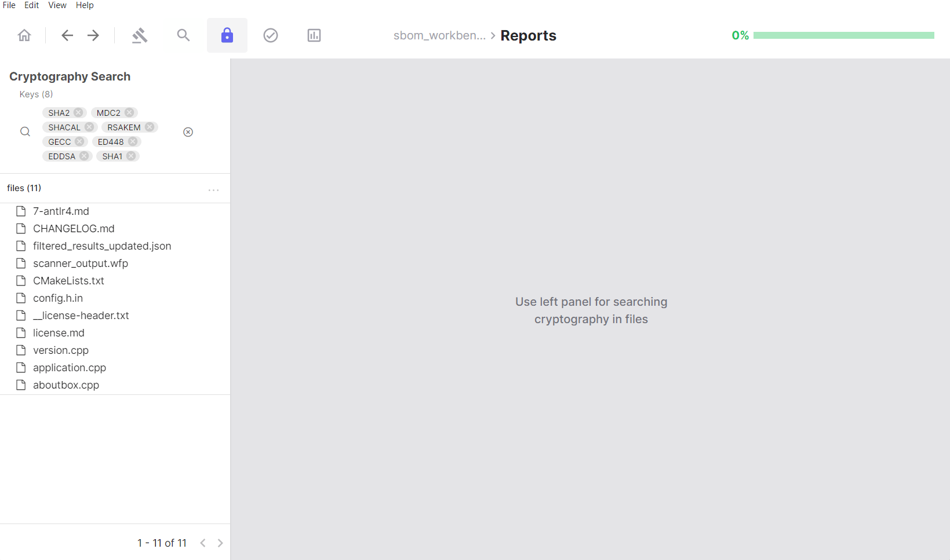Open the magnifier keyword search tool
950x560 pixels.
(183, 35)
